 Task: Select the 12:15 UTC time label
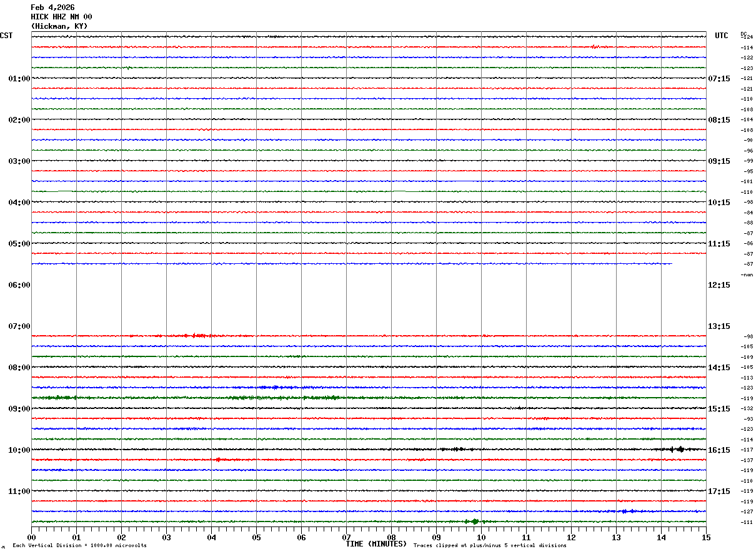(x=719, y=285)
